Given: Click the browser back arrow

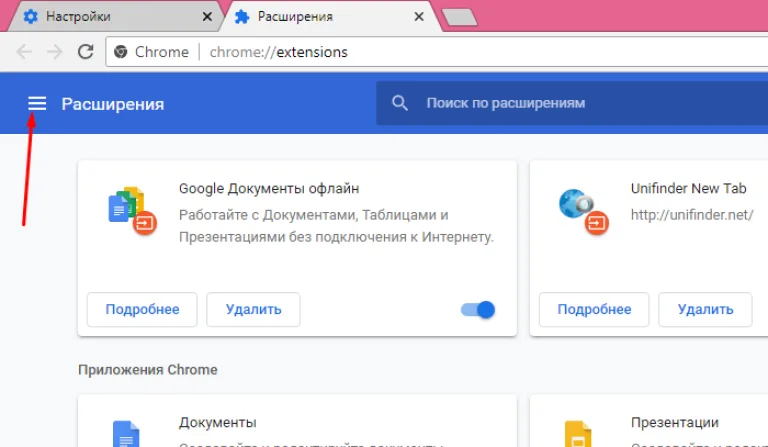Looking at the screenshot, I should [x=24, y=51].
